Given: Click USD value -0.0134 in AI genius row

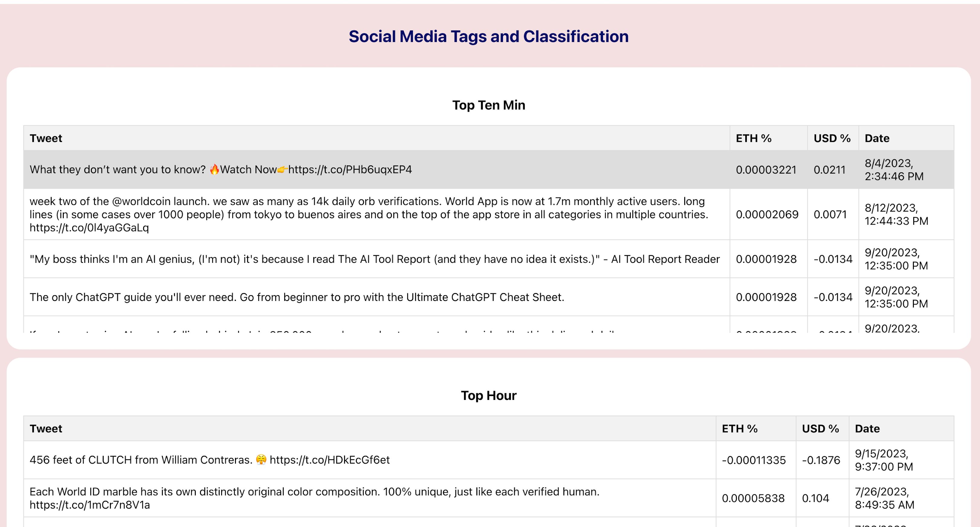Looking at the screenshot, I should point(833,259).
